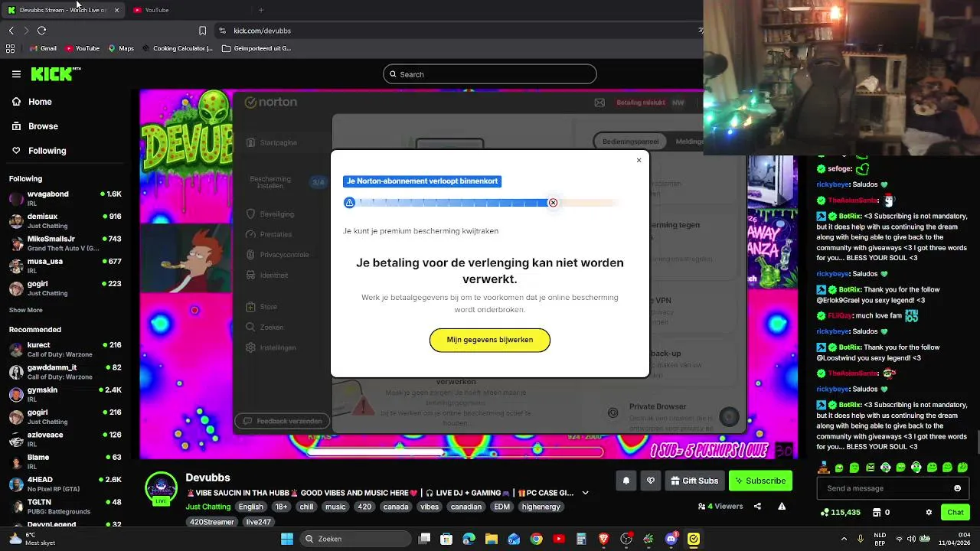Open browser apps grid icon
980x551 pixels.
10,48
